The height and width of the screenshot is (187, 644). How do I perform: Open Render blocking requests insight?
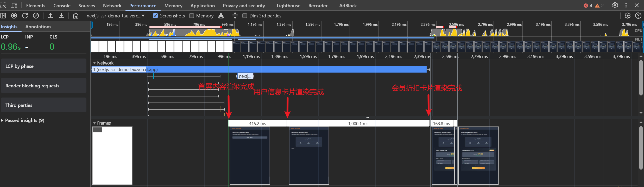[x=43, y=86]
